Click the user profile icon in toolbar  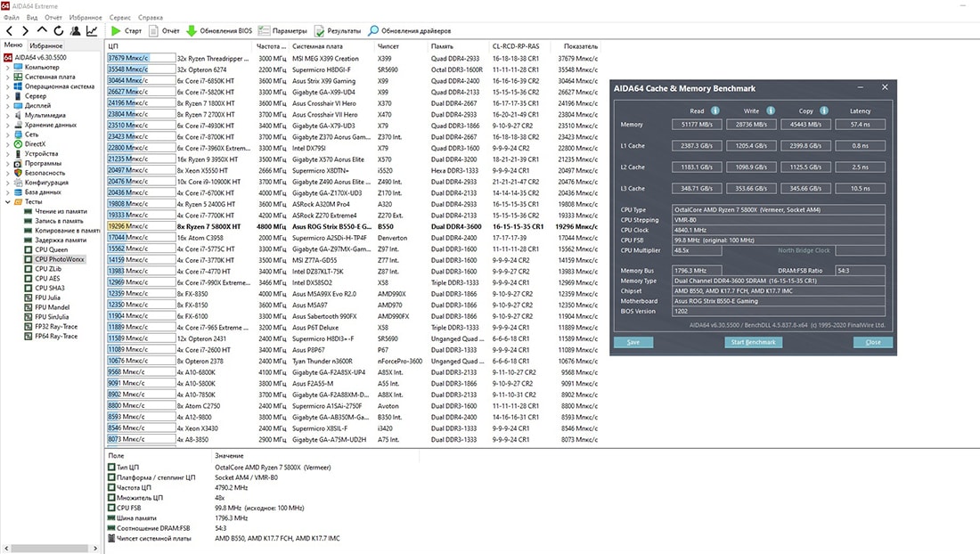click(75, 30)
